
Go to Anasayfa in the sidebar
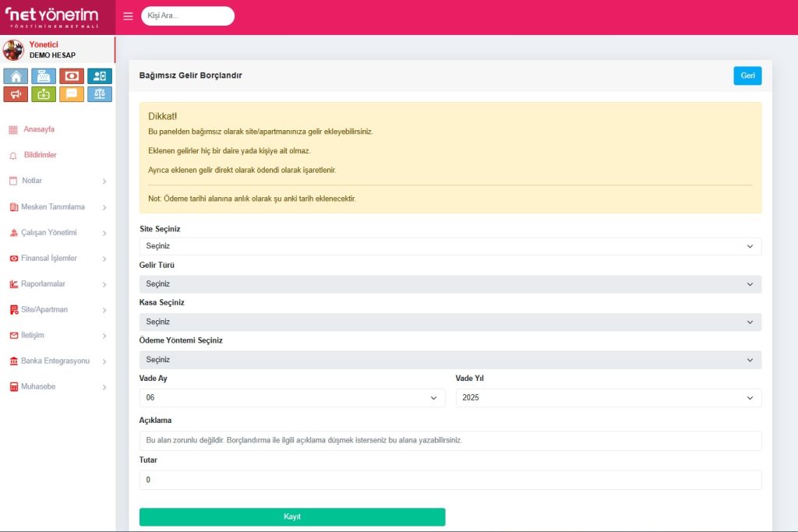pyautogui.click(x=39, y=129)
